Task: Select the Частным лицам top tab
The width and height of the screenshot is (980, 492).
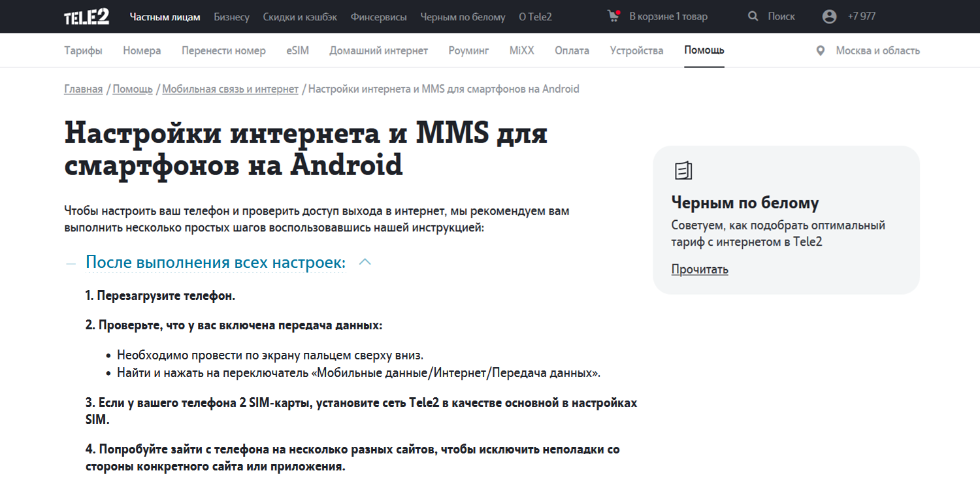Action: pyautogui.click(x=165, y=17)
